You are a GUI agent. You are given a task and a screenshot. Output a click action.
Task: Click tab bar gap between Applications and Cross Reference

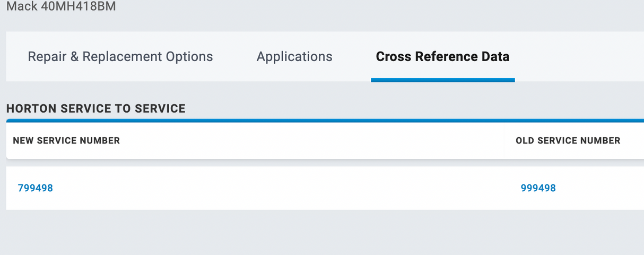352,57
